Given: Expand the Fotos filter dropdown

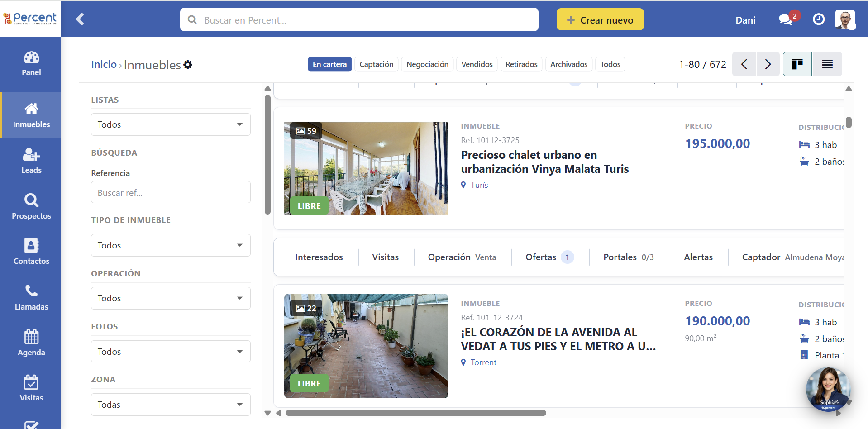Looking at the screenshot, I should (171, 352).
